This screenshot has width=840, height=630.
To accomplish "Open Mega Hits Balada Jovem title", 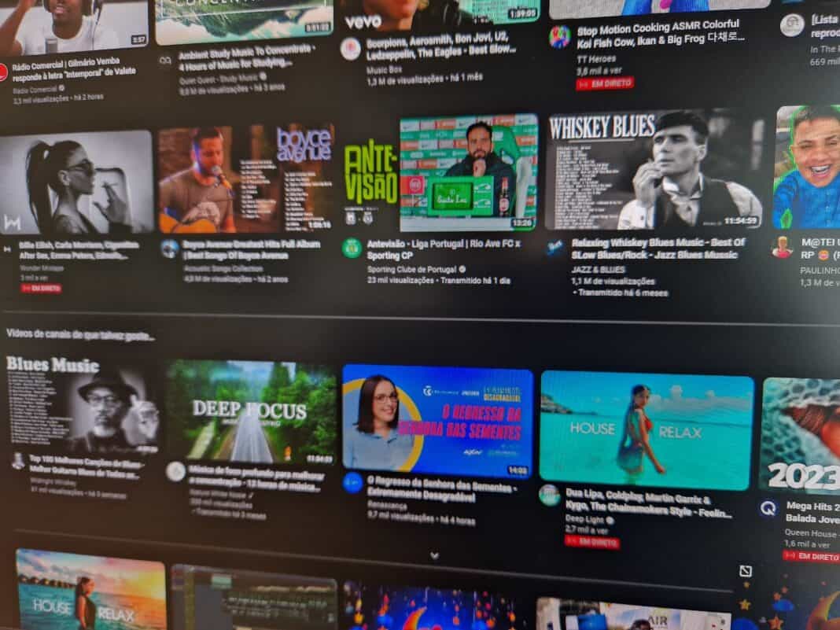I will point(812,512).
